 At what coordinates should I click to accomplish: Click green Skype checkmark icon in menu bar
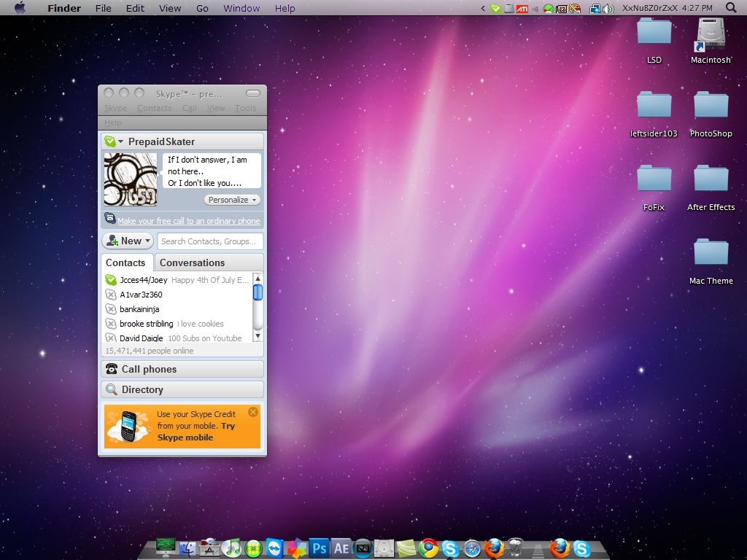coord(495,8)
